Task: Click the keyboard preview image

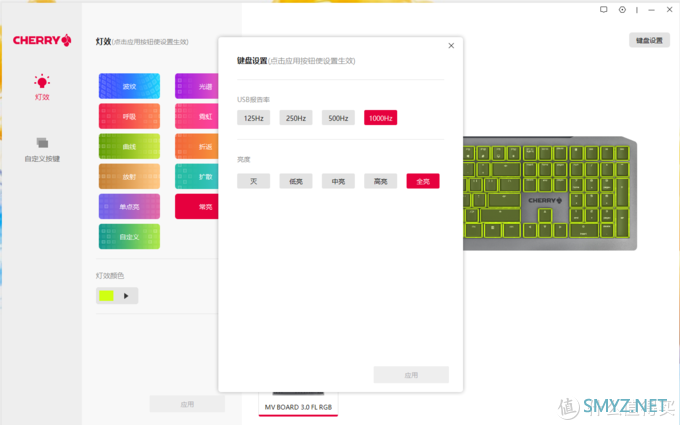Action: 550,193
